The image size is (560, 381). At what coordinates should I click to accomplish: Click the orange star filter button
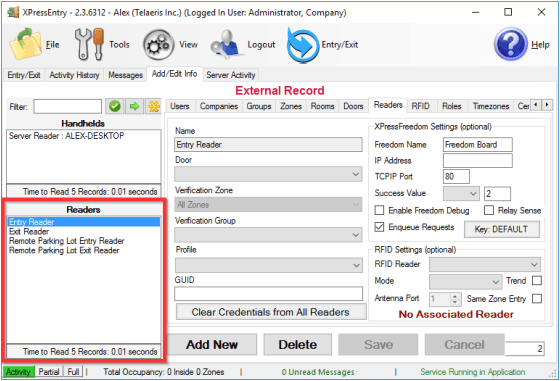(154, 106)
